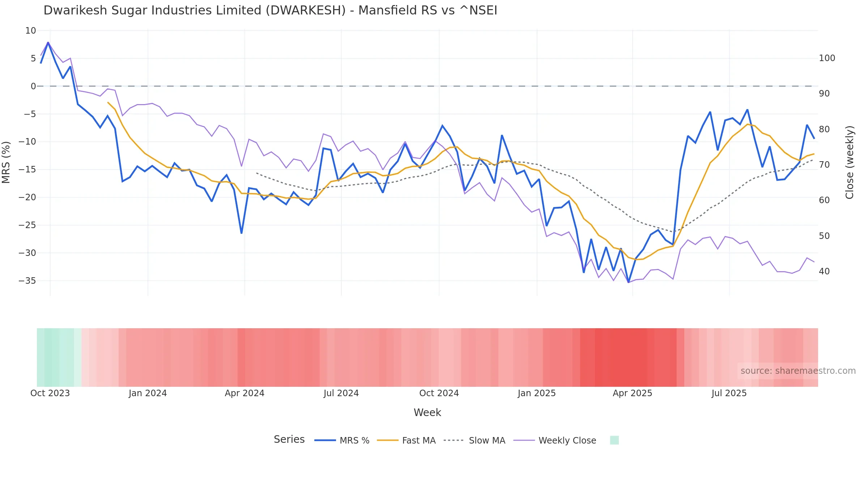Click the 'Jan 2024' axis label
This screenshot has width=868, height=488.
tap(148, 393)
